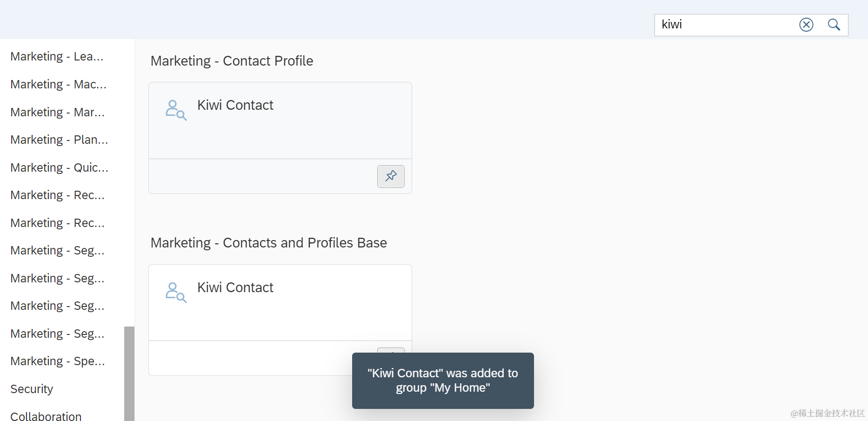
Task: Click the sidebar vertical scrollbar thumb
Action: point(129,372)
